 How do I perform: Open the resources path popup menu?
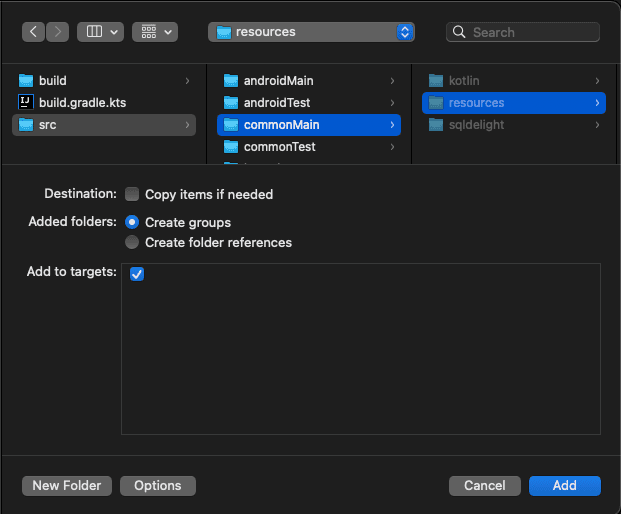311,32
